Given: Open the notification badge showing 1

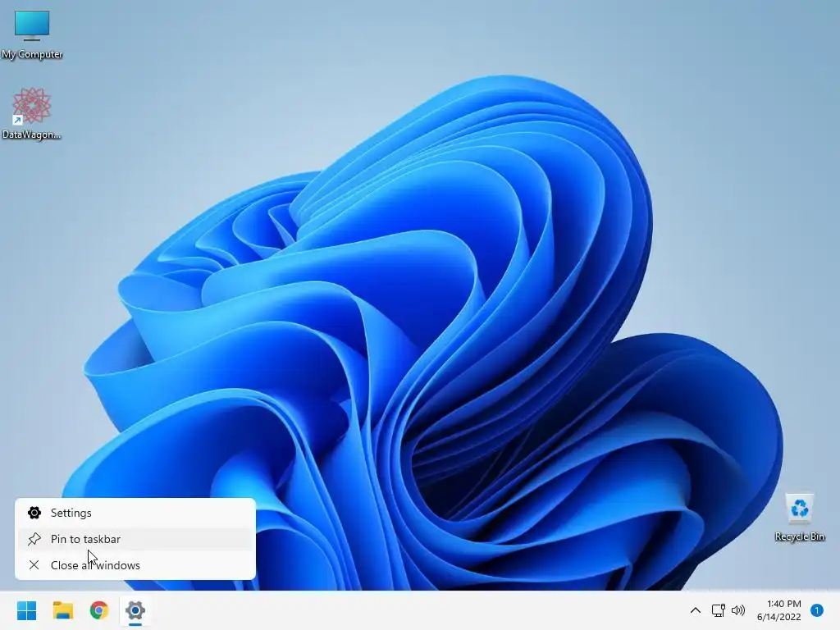Looking at the screenshot, I should (x=817, y=610).
